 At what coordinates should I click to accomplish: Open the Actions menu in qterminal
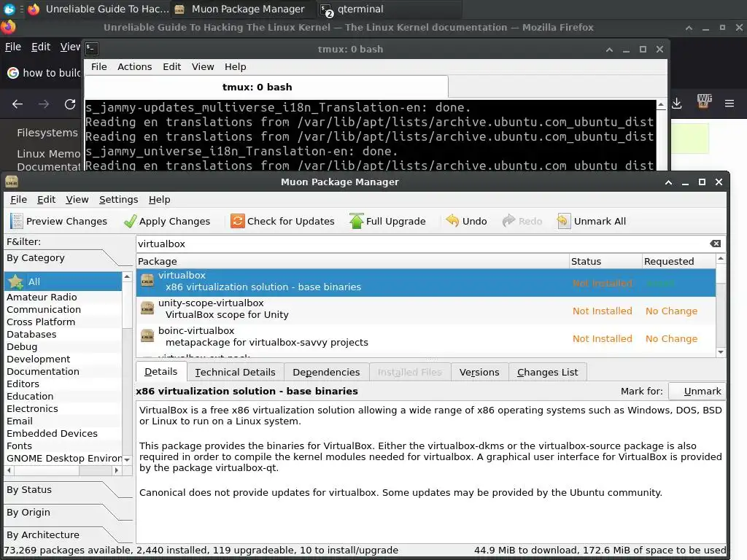pos(135,66)
